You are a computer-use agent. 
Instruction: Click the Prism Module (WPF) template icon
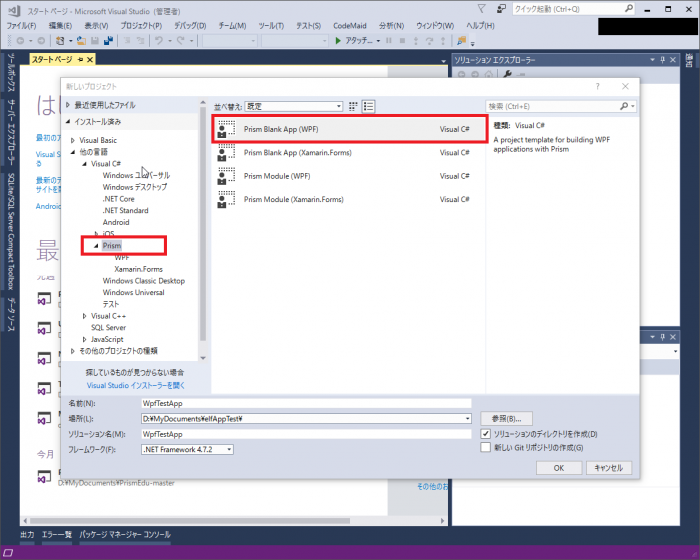point(227,175)
